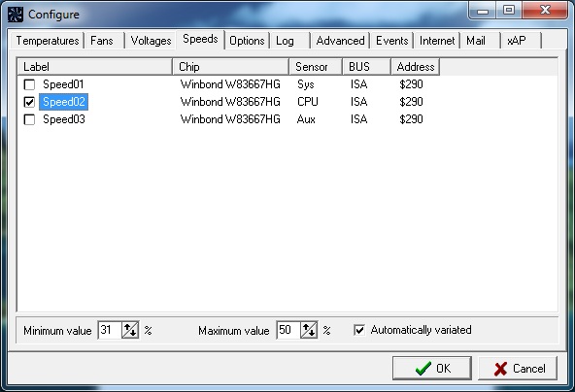Enable the Speed01 checkbox
575x392 pixels.
click(29, 84)
